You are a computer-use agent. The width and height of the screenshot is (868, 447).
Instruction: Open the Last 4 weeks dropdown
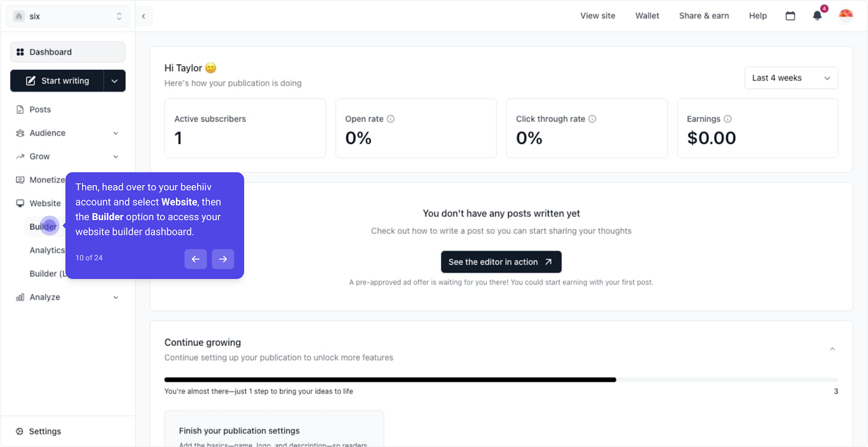pos(791,78)
